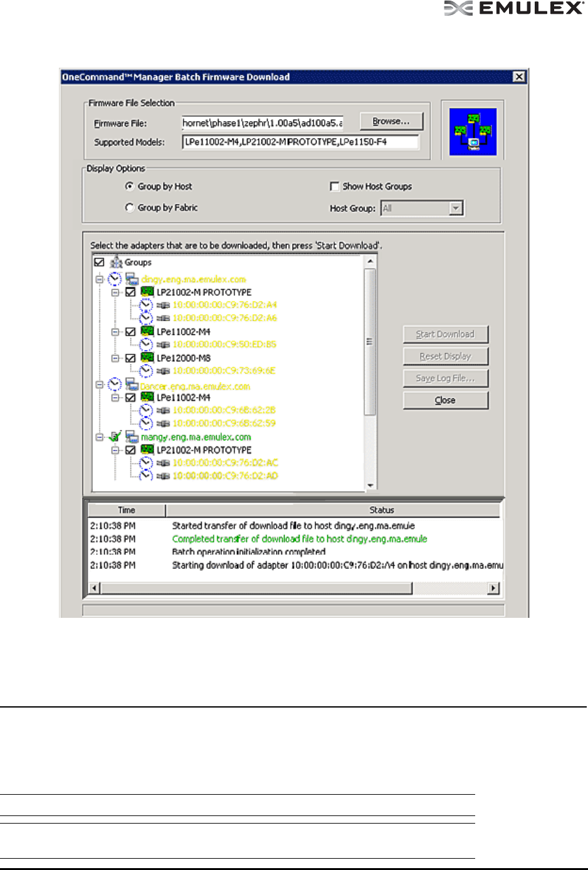
Task: Collapse LPe11002-M4 node under dingy
Action: (x=115, y=332)
